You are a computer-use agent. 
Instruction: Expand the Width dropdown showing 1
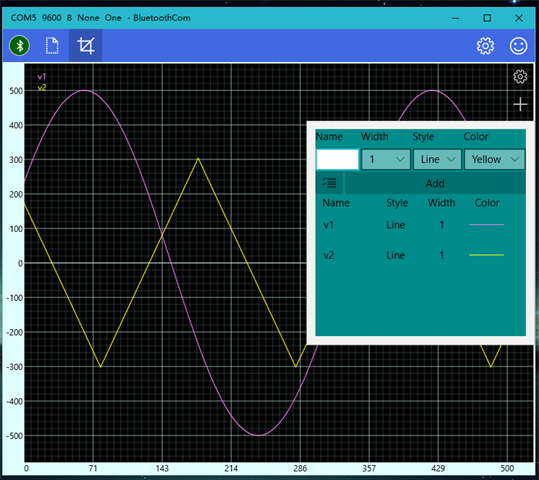[x=386, y=159]
